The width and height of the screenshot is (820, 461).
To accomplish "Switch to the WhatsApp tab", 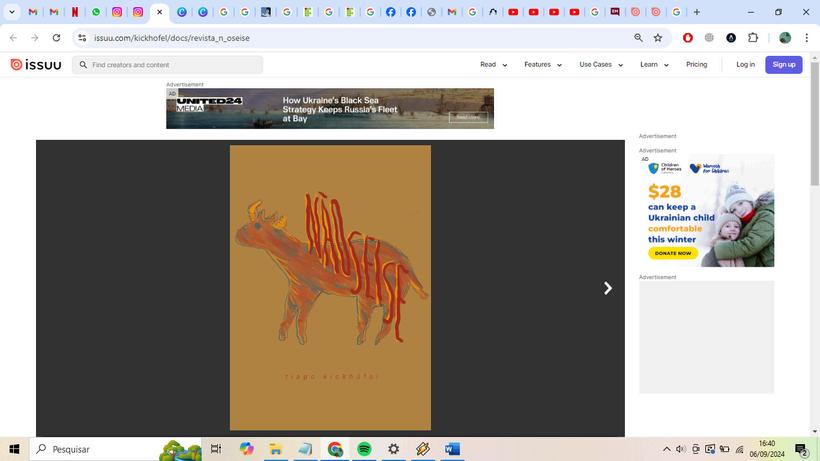I will click(96, 11).
